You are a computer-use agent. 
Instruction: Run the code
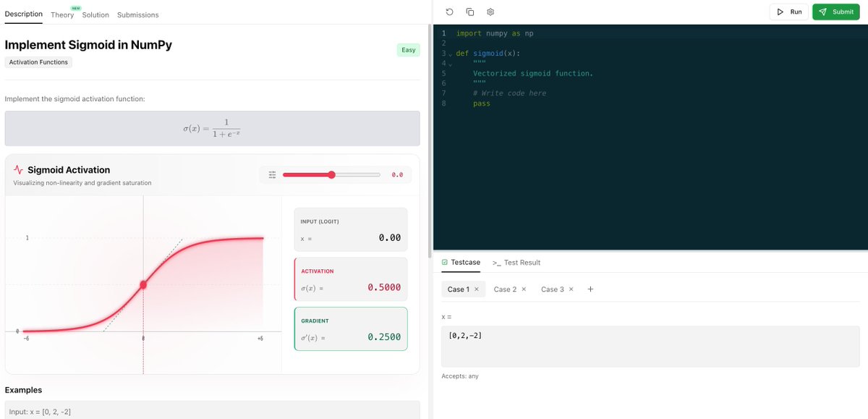(x=788, y=12)
